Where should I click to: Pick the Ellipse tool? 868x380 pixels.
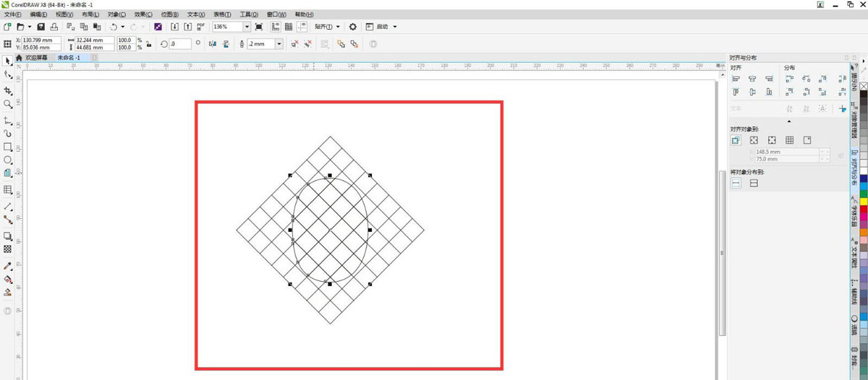[x=8, y=160]
